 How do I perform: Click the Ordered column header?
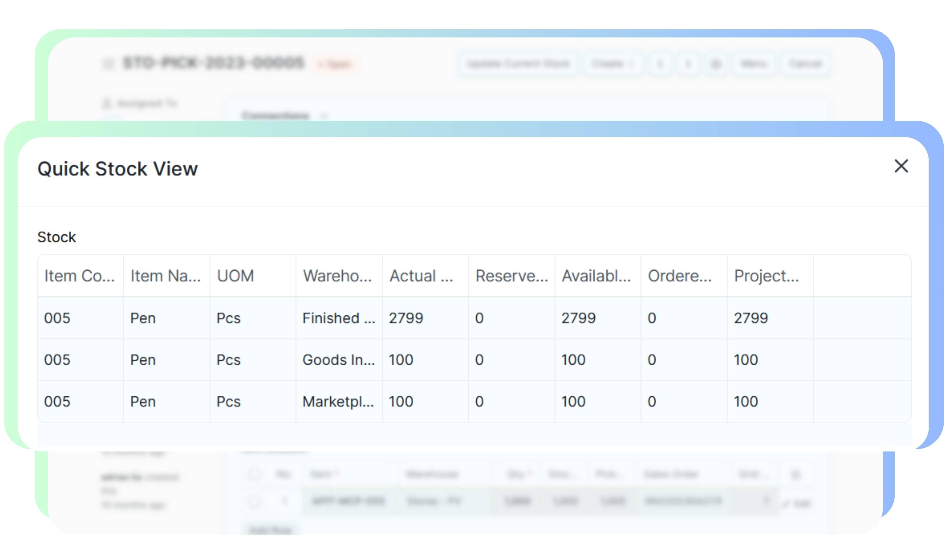[x=680, y=276]
